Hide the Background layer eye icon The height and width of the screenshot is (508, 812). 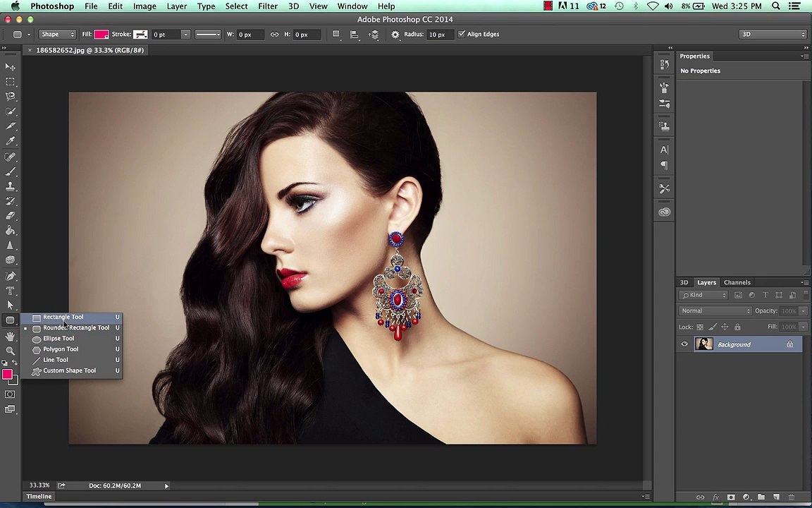pos(684,344)
